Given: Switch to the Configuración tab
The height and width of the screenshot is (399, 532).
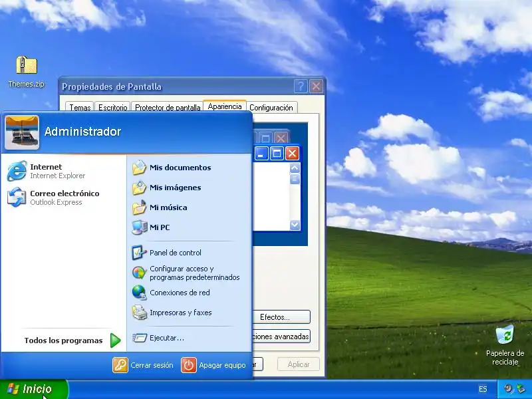Looking at the screenshot, I should pos(271,107).
